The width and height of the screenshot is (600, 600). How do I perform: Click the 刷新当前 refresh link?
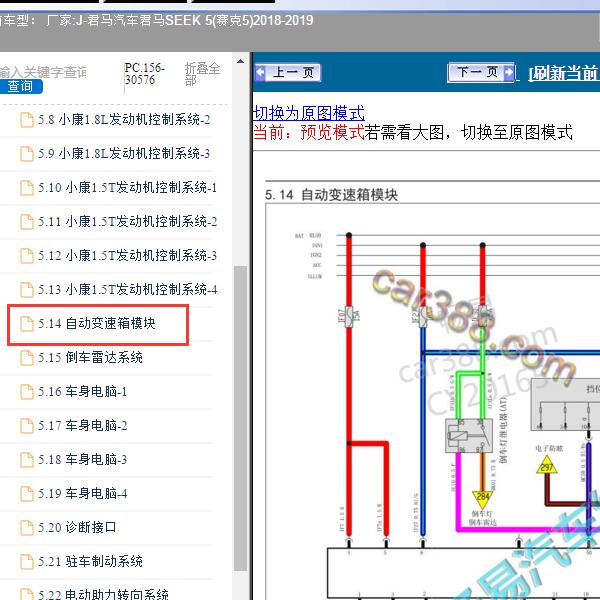tap(564, 73)
